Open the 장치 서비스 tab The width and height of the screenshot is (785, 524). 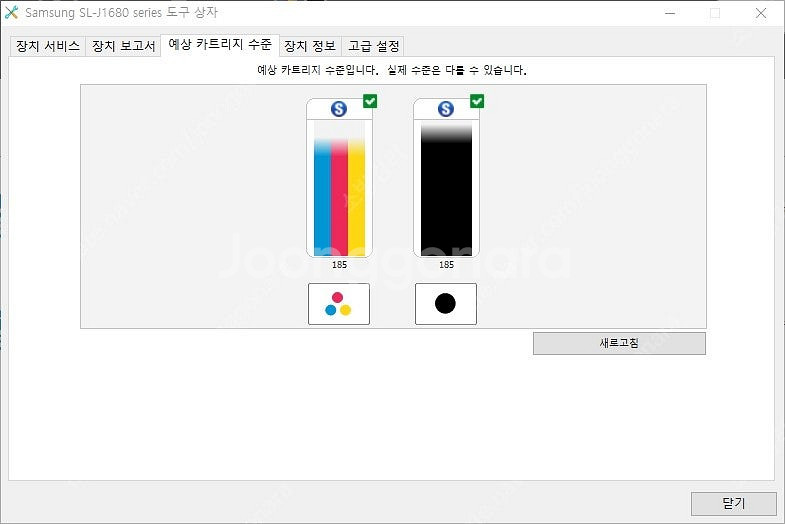pyautogui.click(x=48, y=46)
